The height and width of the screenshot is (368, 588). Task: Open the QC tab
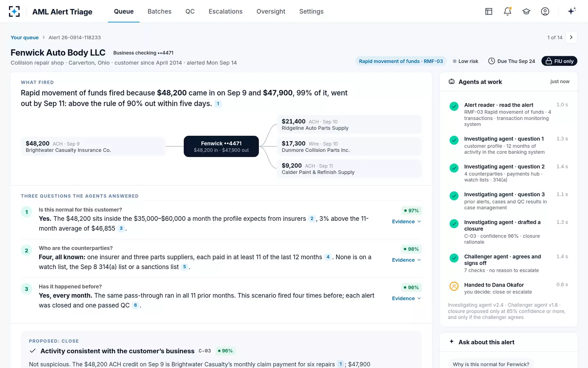[190, 11]
